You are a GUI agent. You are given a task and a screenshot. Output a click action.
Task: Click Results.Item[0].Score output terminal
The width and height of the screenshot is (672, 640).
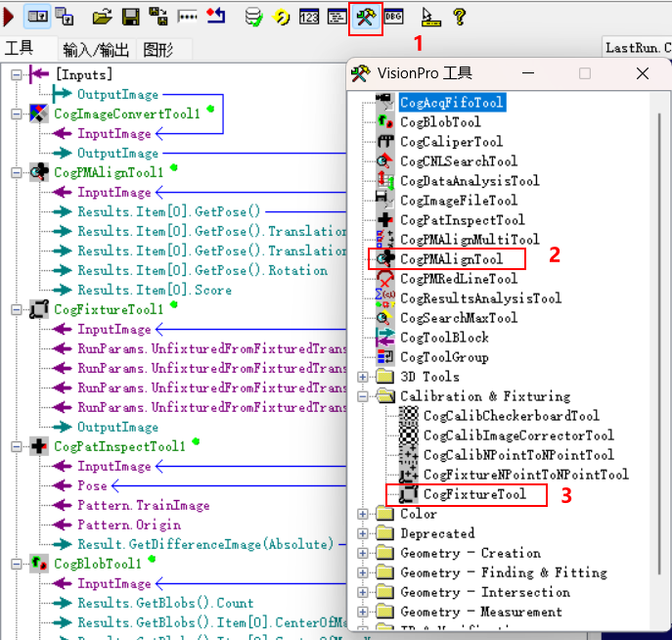[x=155, y=291]
